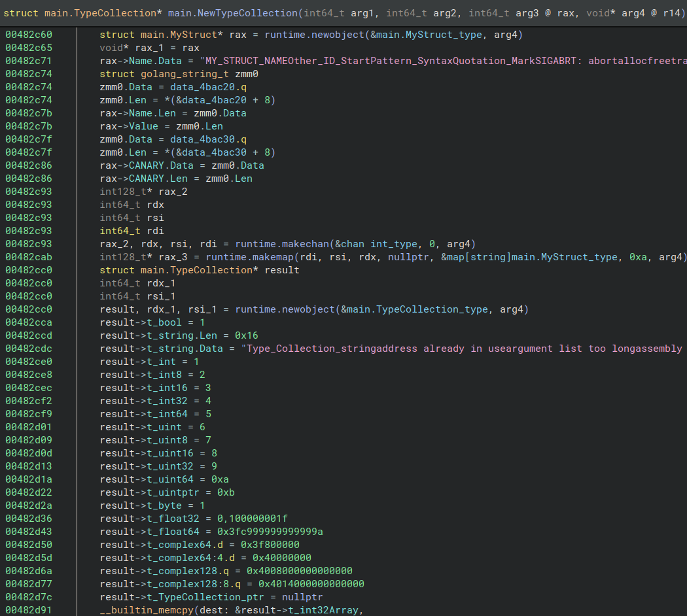This screenshot has width=687, height=616.
Task: Select address 00482d91 on the last line
Action: (x=29, y=610)
